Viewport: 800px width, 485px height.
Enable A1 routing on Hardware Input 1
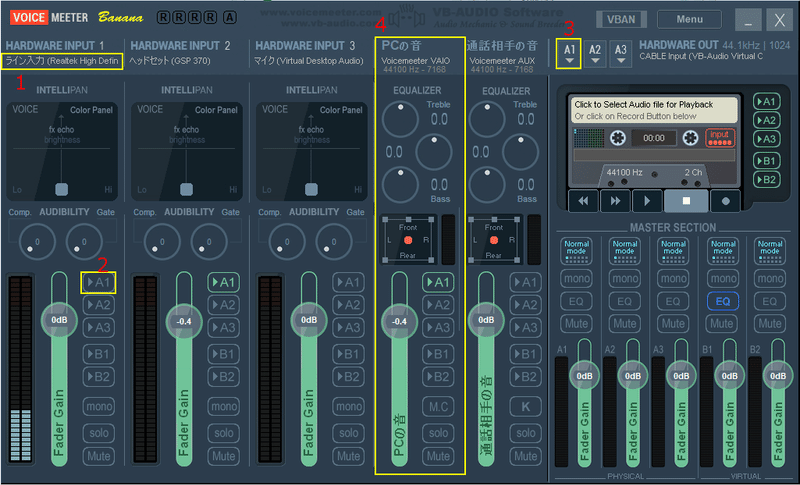pyautogui.click(x=98, y=283)
